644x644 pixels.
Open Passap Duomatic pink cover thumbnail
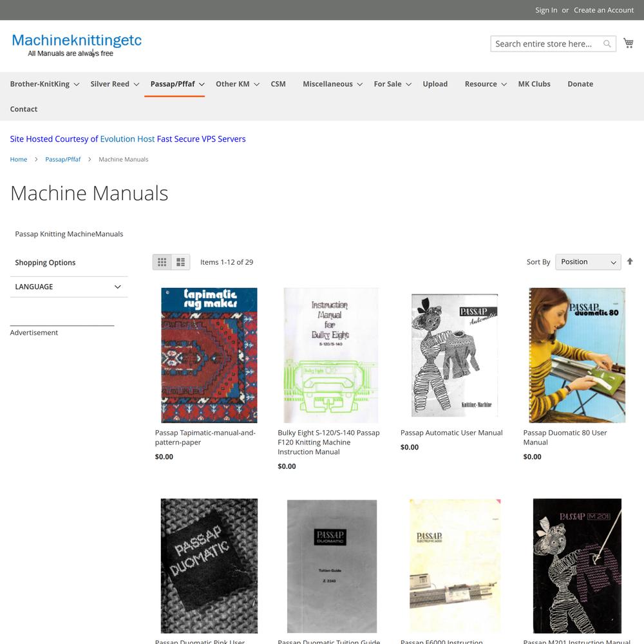coord(209,566)
